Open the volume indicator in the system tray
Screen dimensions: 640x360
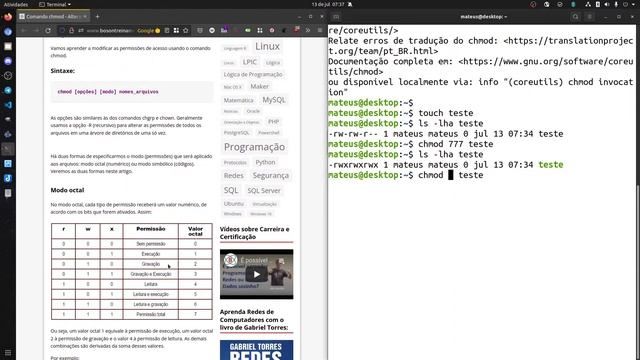point(607,4)
